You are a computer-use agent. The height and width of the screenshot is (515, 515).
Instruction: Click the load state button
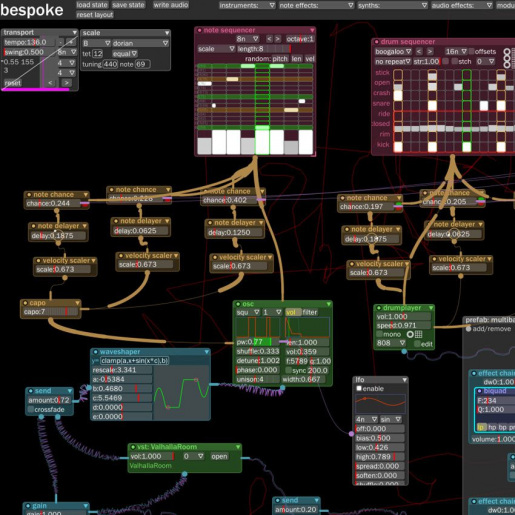coord(92,5)
